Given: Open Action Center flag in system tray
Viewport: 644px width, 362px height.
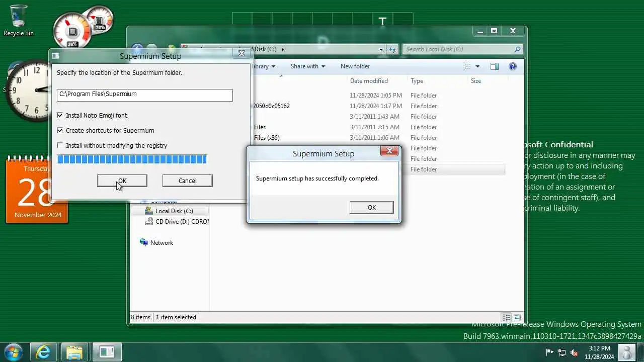Looking at the screenshot, I should (550, 352).
